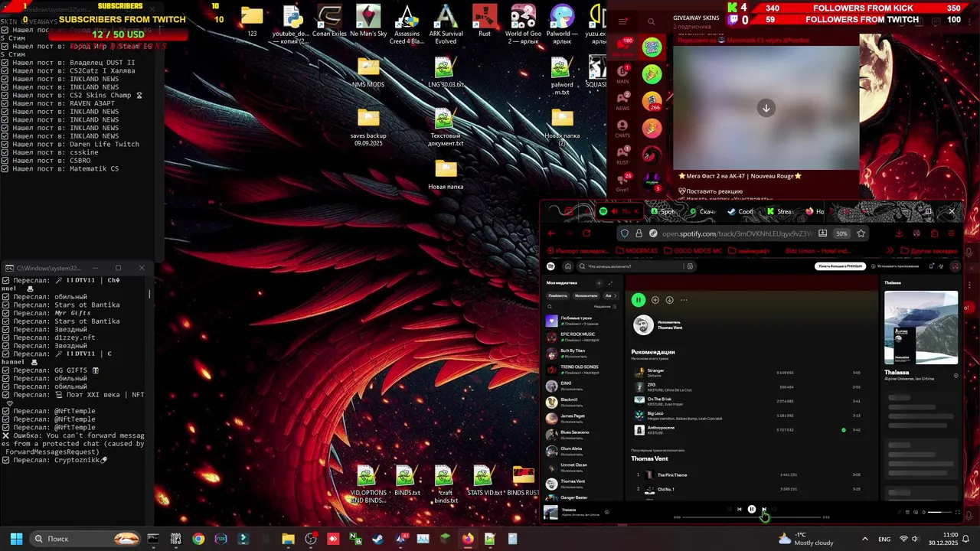This screenshot has width=980, height=551.
Task: Select the Исполнители filter chip
Action: 586,295
